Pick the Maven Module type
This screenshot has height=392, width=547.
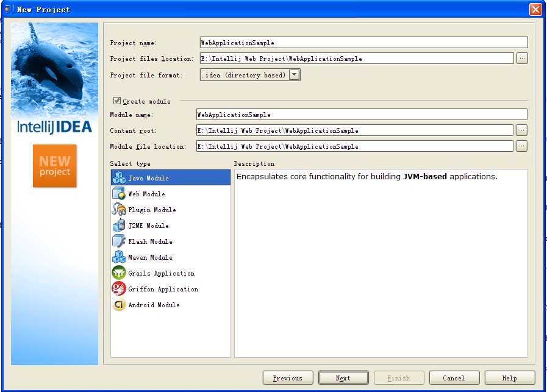120,257
